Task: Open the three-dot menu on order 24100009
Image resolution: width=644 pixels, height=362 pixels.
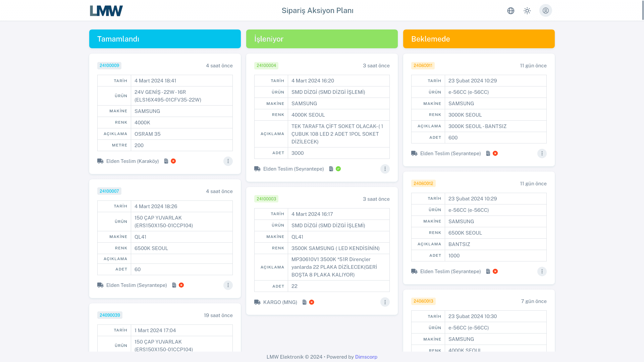Action: pos(228,161)
